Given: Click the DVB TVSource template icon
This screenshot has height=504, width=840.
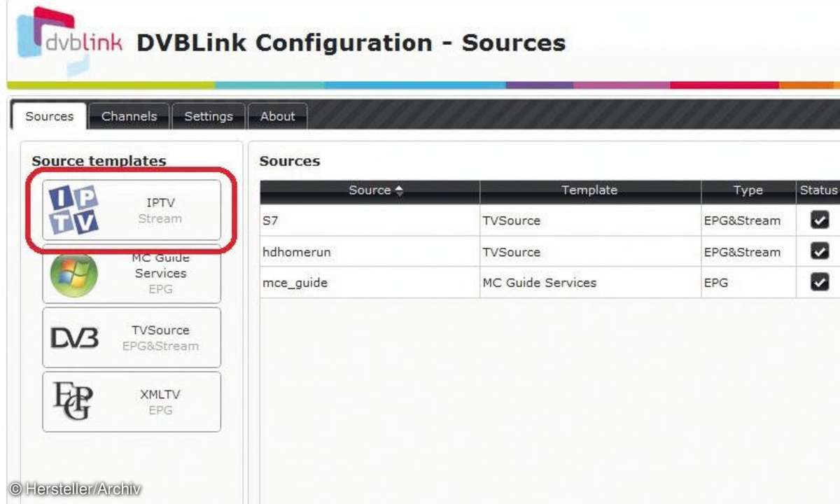Looking at the screenshot, I should click(x=74, y=338).
